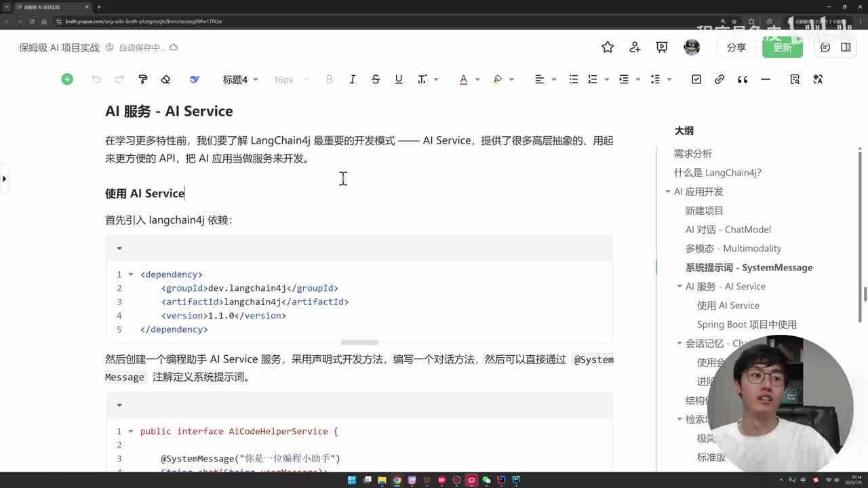Open font color picker arrow
This screenshot has height=488, width=868.
pyautogui.click(x=477, y=79)
